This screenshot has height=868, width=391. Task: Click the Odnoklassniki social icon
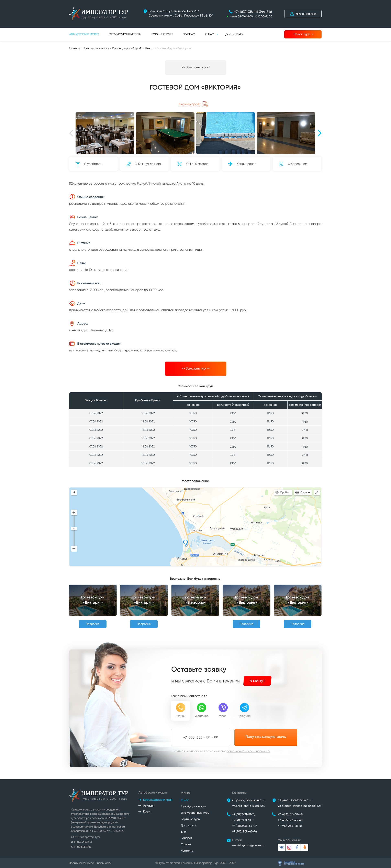click(305, 847)
